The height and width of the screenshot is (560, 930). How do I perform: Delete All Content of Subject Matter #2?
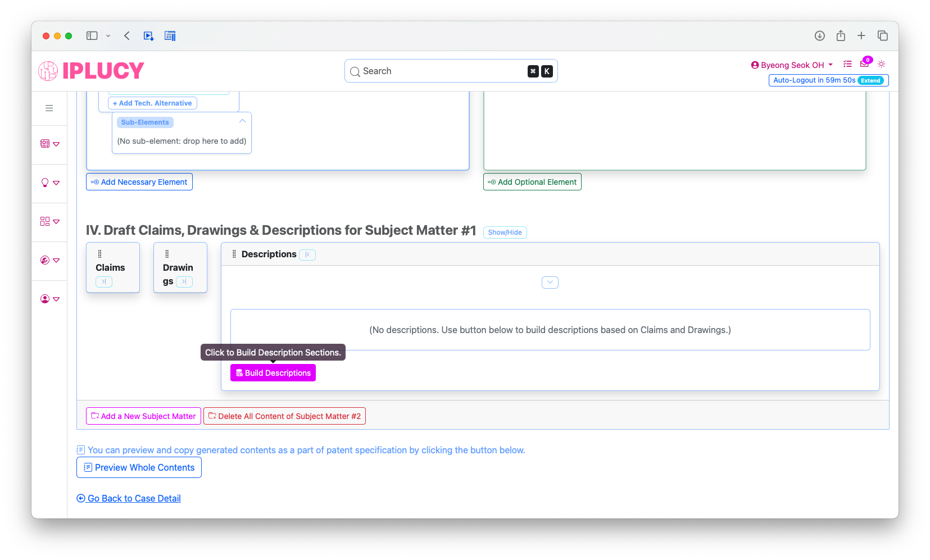pyautogui.click(x=284, y=416)
